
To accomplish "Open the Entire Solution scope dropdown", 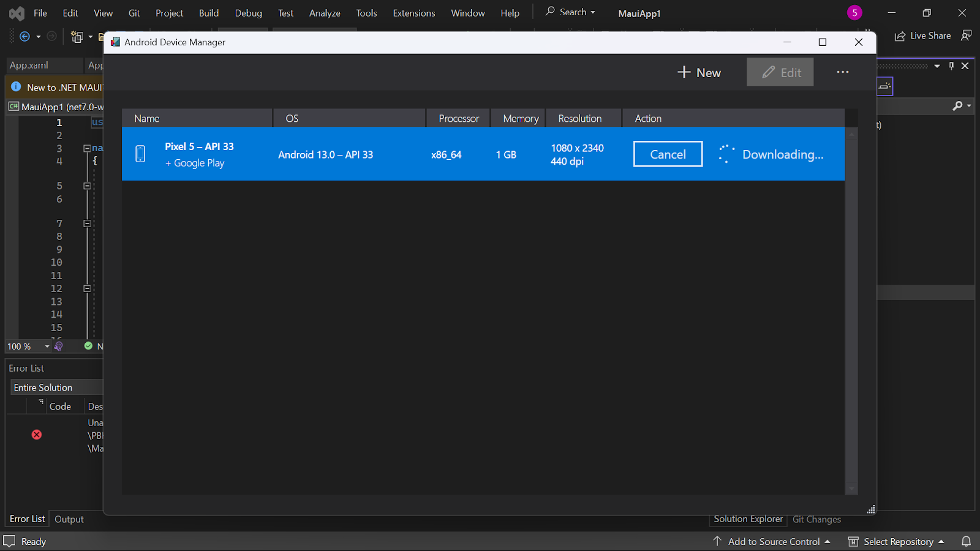I will tap(56, 388).
